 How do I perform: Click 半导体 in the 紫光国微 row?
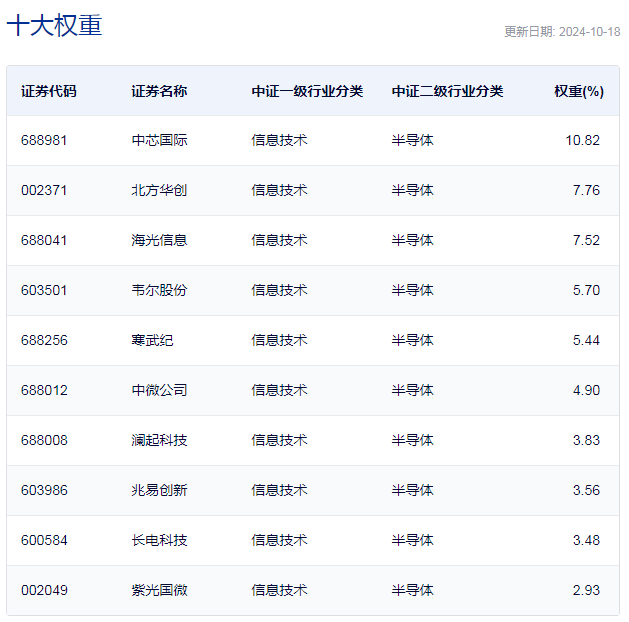pyautogui.click(x=412, y=590)
